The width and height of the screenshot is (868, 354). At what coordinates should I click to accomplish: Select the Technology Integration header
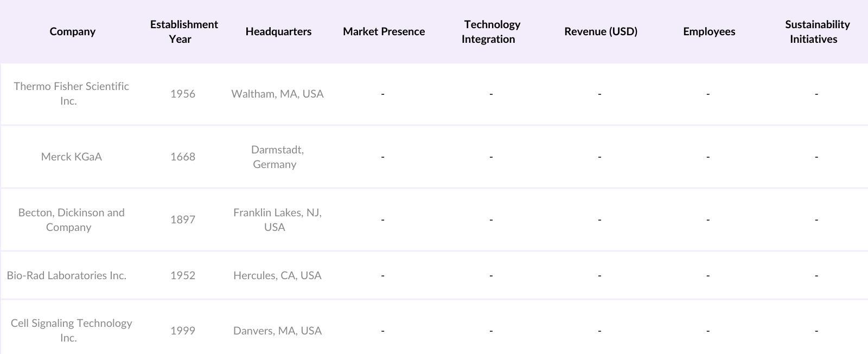pyautogui.click(x=490, y=31)
